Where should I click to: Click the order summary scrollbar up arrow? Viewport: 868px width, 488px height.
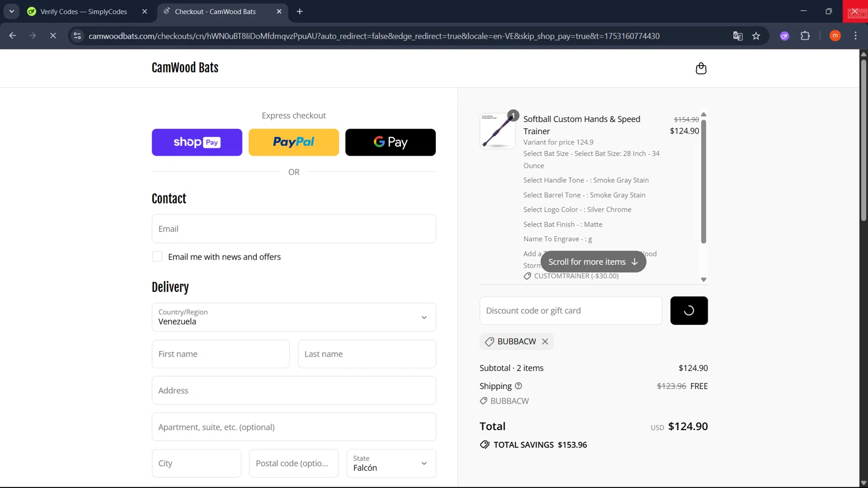pyautogui.click(x=704, y=114)
